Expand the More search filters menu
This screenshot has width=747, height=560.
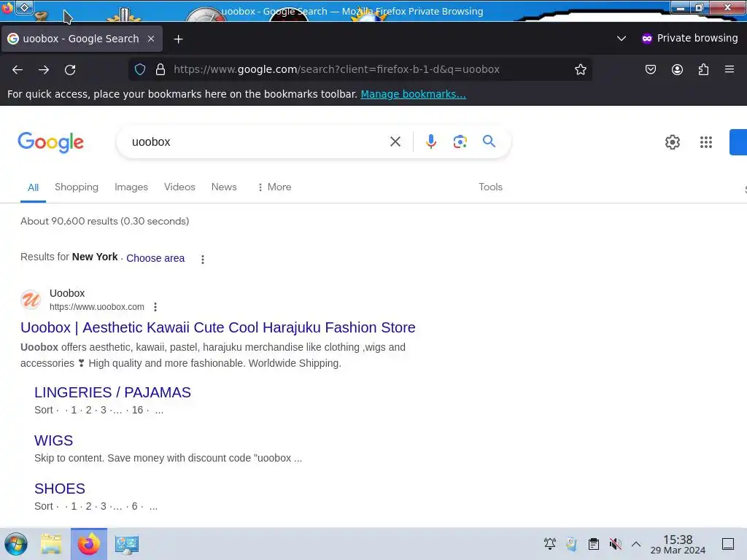[x=274, y=187]
